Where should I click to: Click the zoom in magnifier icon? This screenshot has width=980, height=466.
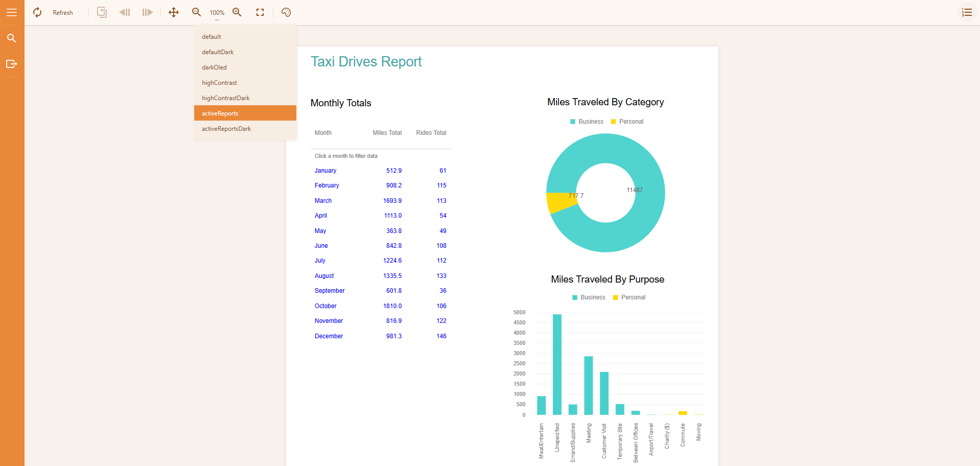tap(237, 12)
